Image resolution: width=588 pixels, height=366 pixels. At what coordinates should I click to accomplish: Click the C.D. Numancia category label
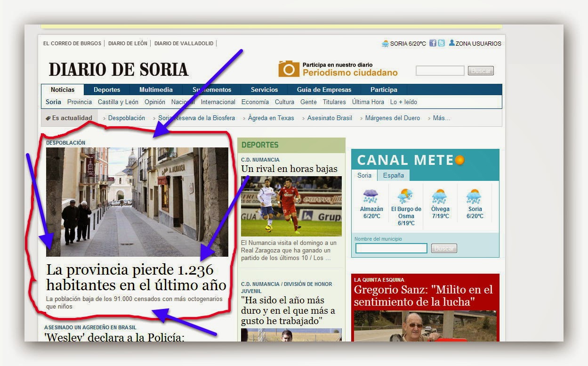point(260,160)
